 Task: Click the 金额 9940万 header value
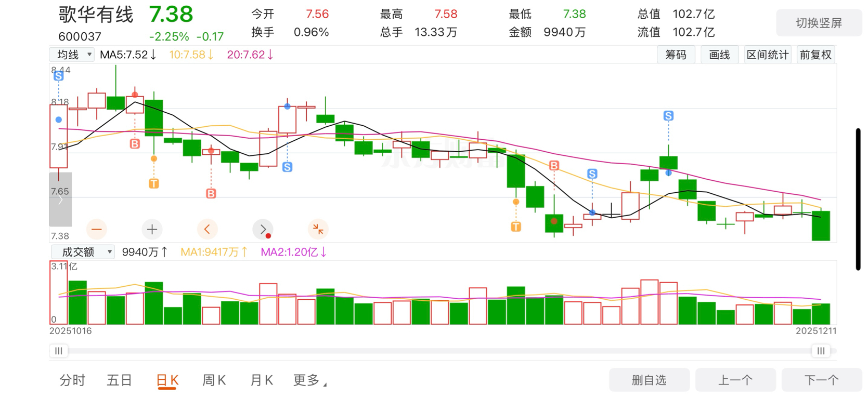[565, 32]
